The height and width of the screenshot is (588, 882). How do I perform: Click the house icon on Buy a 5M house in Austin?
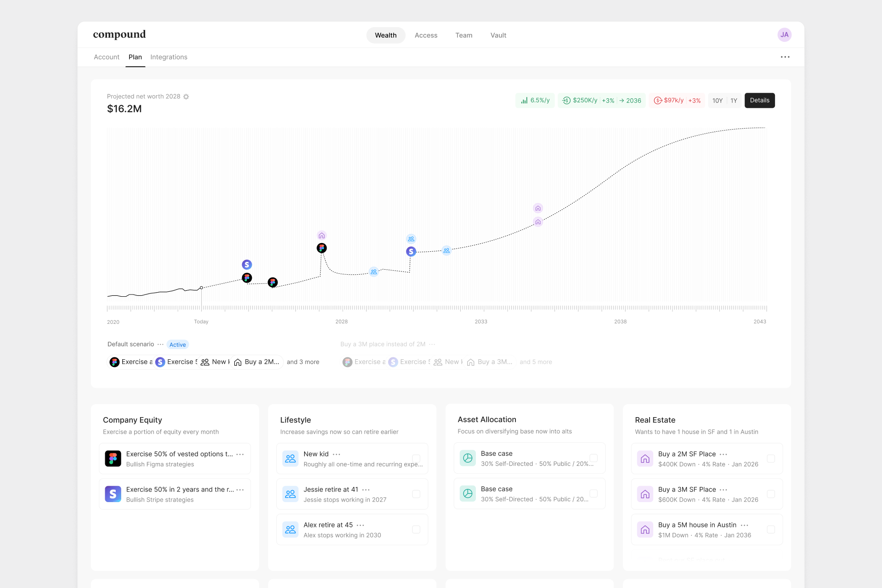tap(645, 529)
